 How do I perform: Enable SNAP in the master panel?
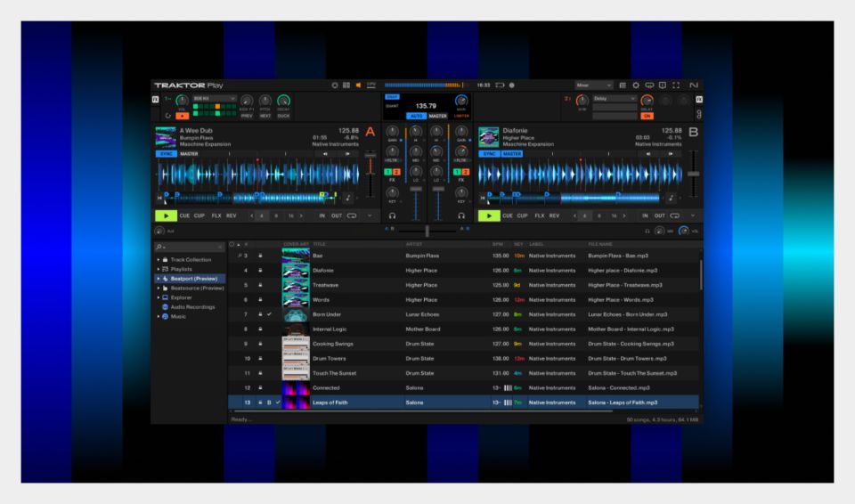click(x=392, y=97)
